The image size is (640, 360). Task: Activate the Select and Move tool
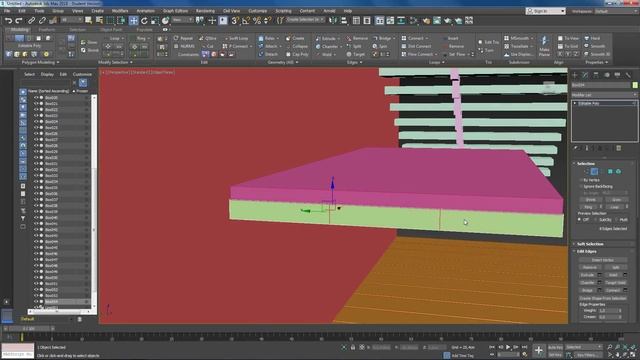click(x=133, y=20)
